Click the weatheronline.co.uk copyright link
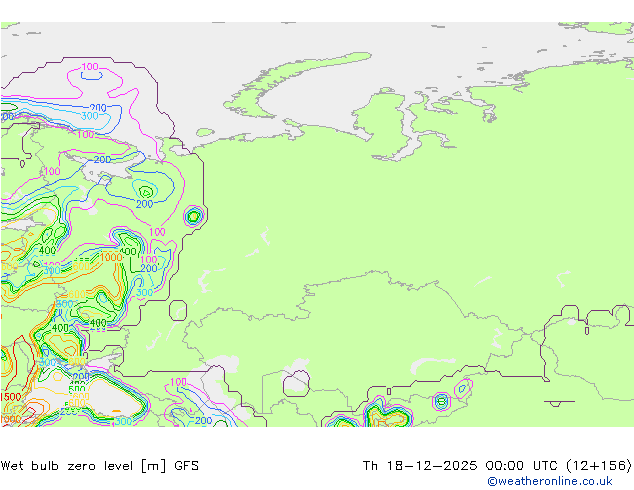The height and width of the screenshot is (490, 634). tap(549, 481)
